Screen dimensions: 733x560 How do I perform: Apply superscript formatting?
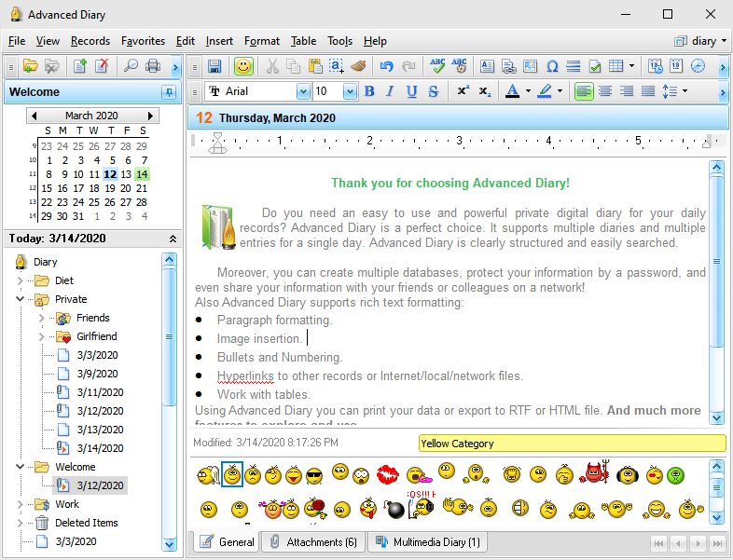click(463, 91)
